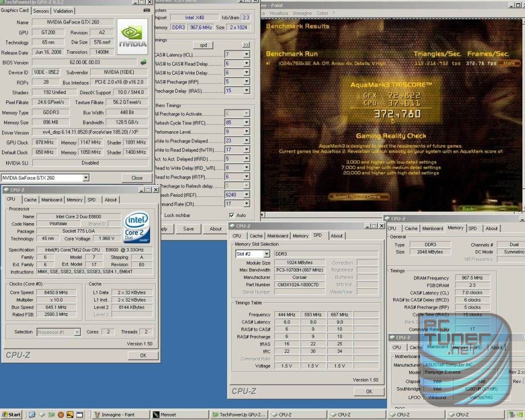Click Save button in Memset

point(188,229)
